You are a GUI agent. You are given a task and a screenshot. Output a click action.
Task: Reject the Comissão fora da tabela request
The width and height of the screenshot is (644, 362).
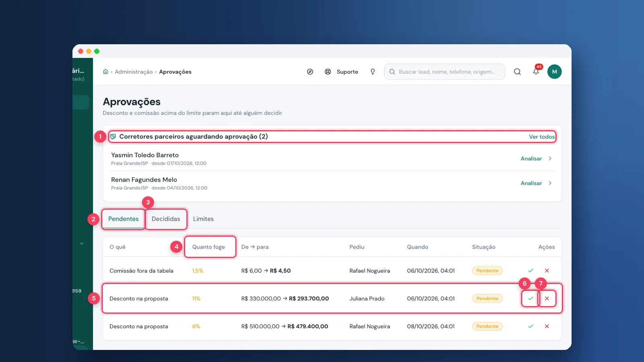tap(547, 271)
